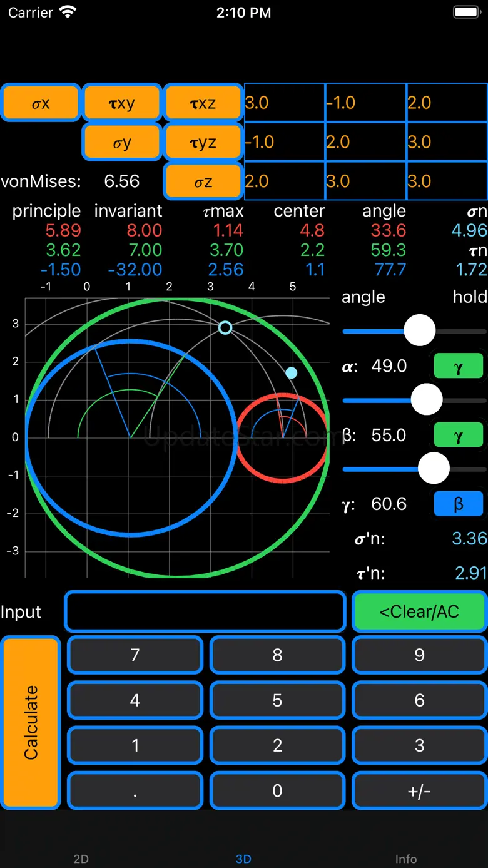This screenshot has height=868, width=488.
Task: Choose the τyz shear stress button
Action: (x=203, y=143)
